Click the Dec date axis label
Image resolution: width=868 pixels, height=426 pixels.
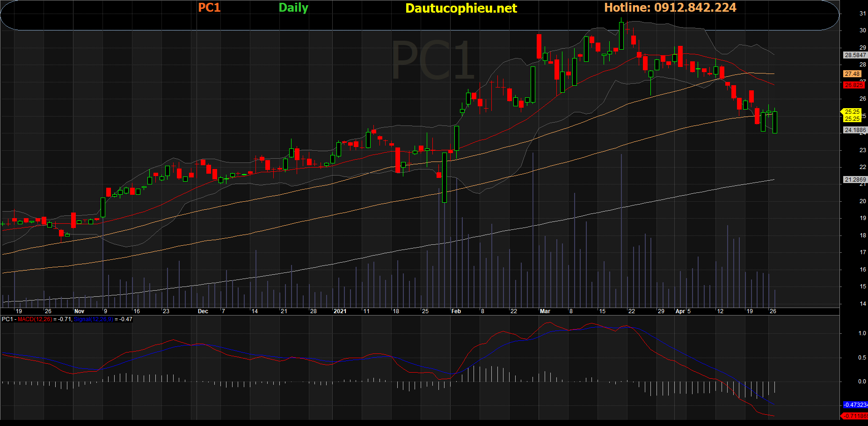(x=203, y=311)
